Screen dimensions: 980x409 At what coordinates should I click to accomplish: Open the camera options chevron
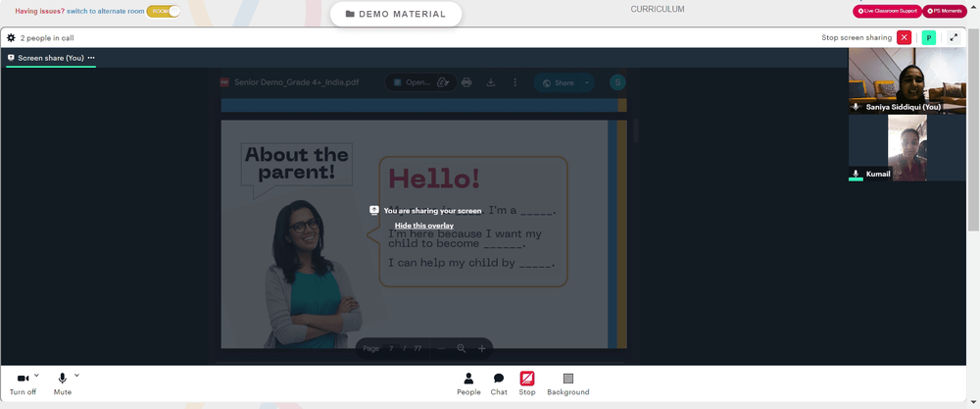click(36, 376)
